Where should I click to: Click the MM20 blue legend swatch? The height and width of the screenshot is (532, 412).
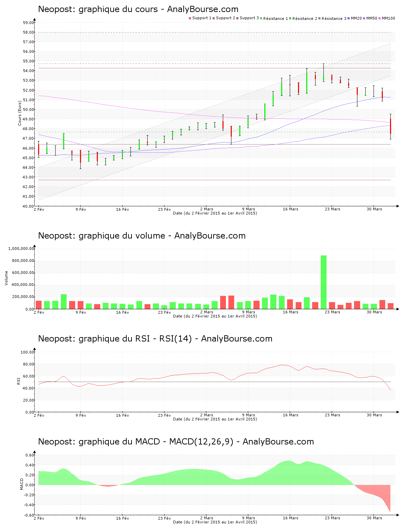tap(349, 18)
